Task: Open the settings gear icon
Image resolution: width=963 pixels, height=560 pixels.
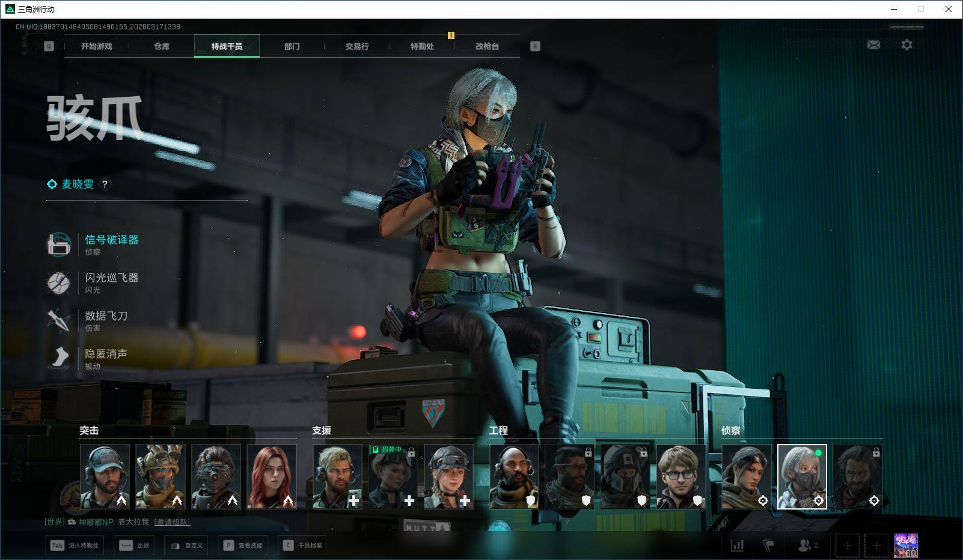Action: pyautogui.click(x=906, y=45)
